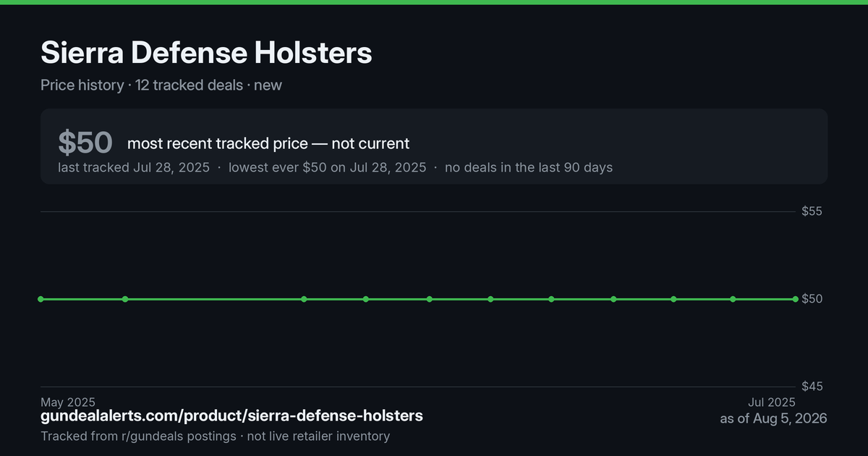Click the first data point on the price line

click(x=41, y=299)
